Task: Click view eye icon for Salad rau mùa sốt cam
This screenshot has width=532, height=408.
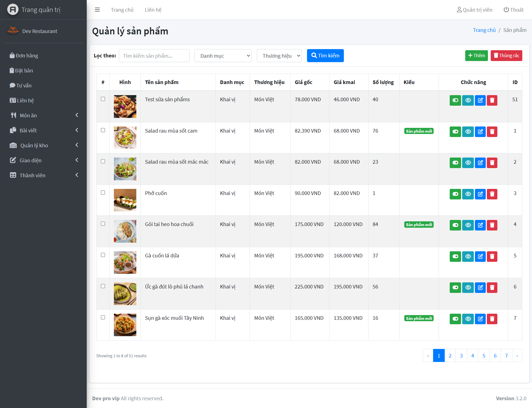Action: [468, 131]
